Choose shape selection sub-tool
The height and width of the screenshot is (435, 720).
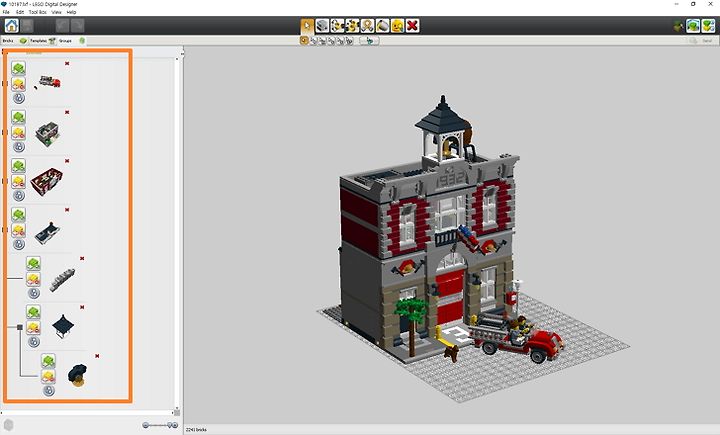[340, 41]
